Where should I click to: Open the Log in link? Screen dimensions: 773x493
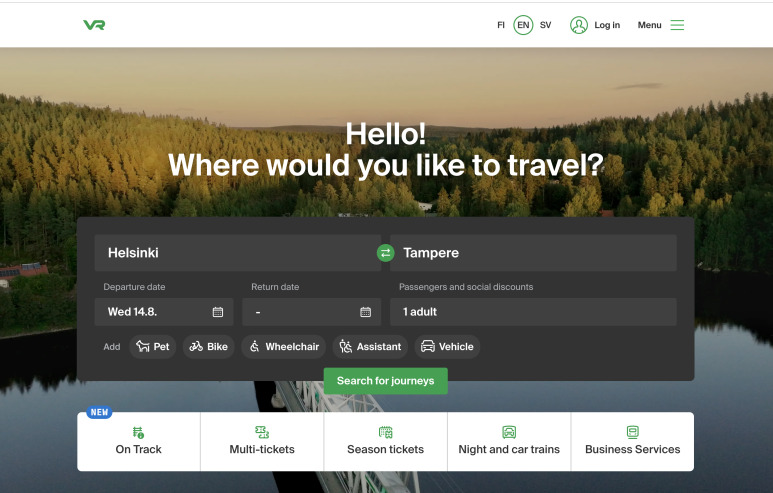click(x=607, y=25)
